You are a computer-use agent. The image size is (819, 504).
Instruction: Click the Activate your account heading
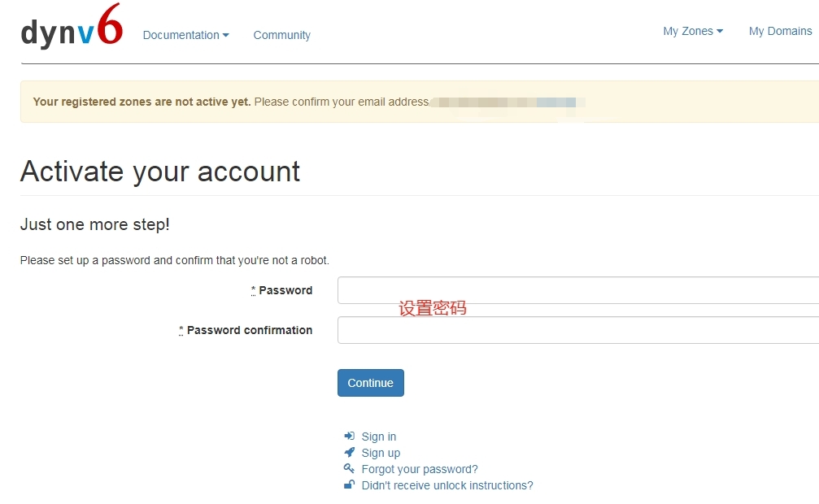[x=160, y=172]
